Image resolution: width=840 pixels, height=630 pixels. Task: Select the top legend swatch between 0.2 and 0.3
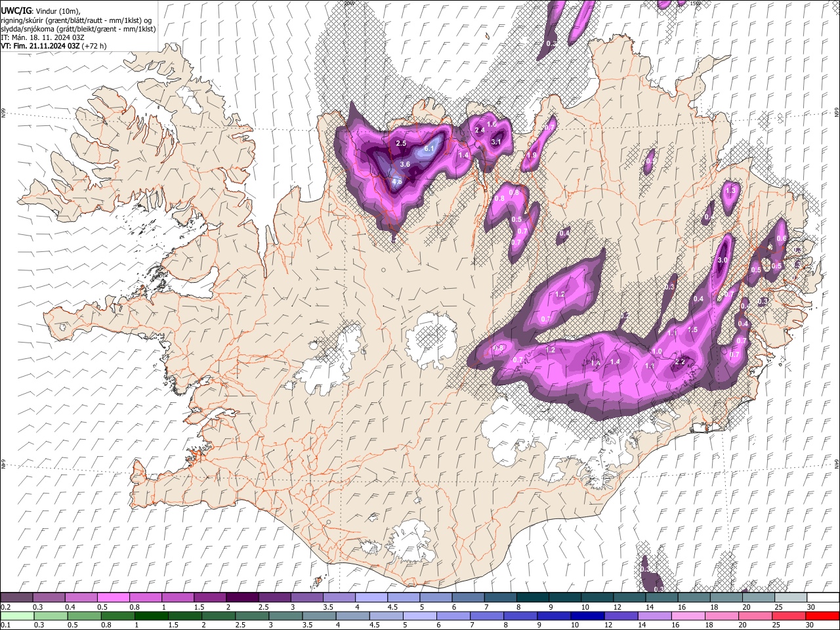pyautogui.click(x=16, y=598)
